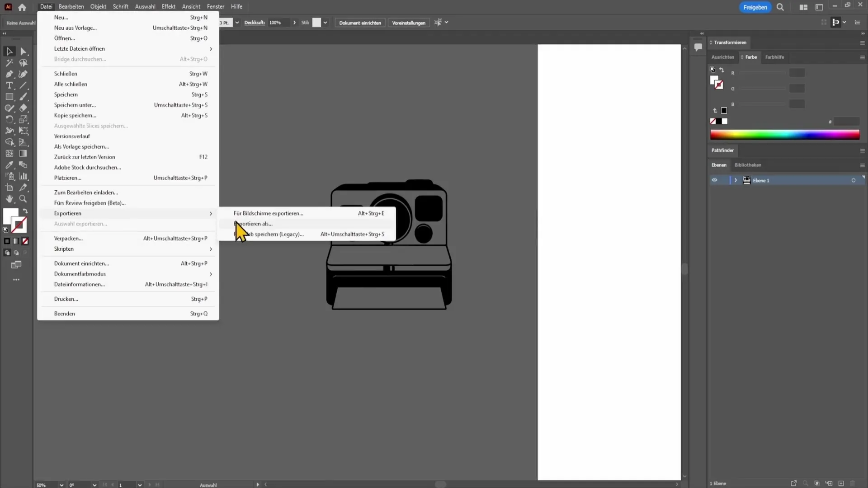Viewport: 868px width, 488px height.
Task: Switch to the Farbhilfe tab
Action: pos(774,57)
